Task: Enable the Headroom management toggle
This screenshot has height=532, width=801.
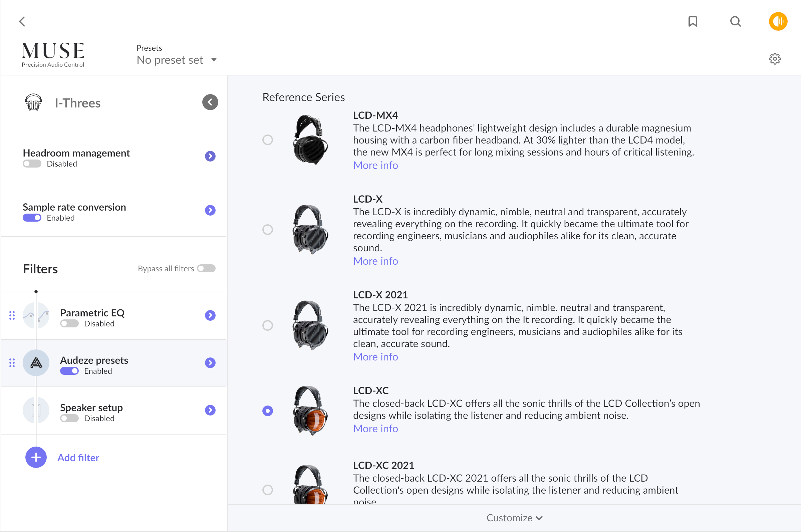Action: coord(32,164)
